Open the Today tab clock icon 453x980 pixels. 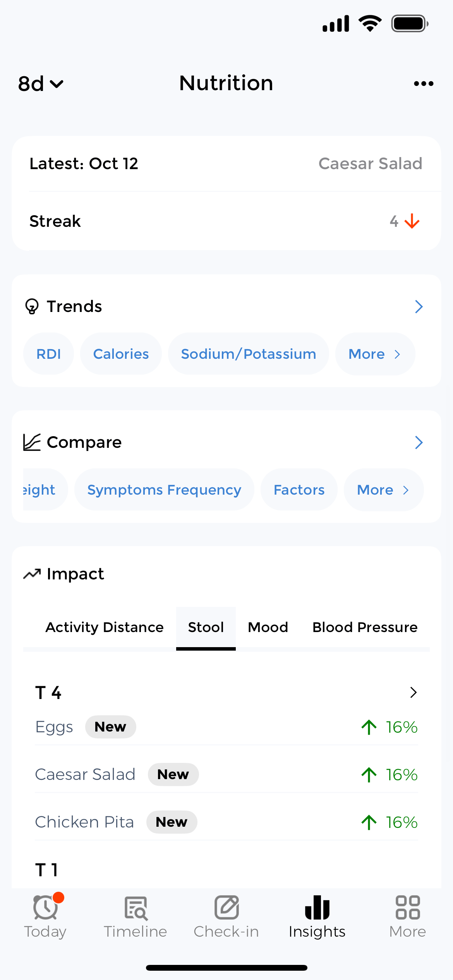pos(45,907)
